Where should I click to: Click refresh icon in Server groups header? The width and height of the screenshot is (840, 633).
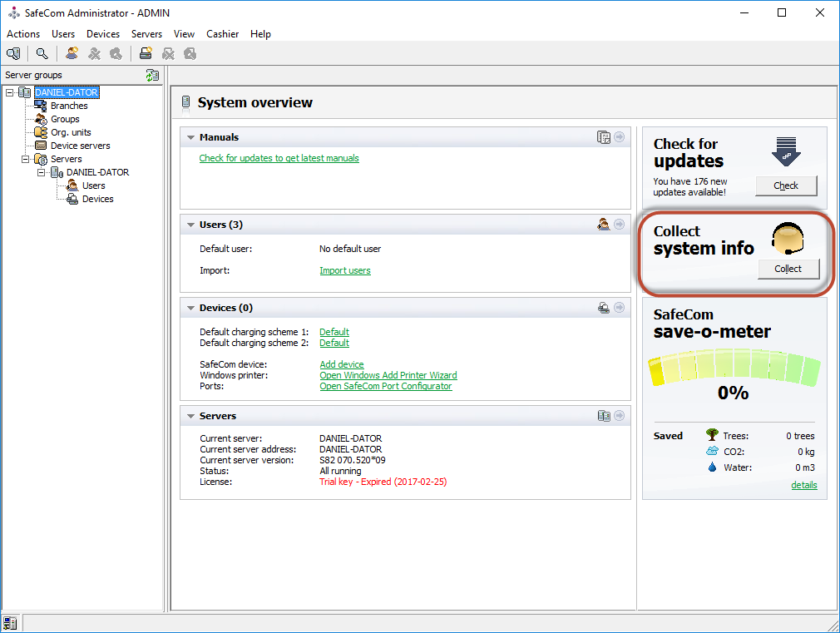pos(152,75)
